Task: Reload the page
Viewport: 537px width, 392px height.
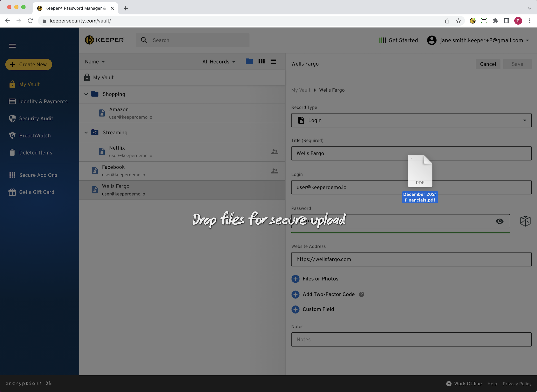Action: tap(30, 21)
